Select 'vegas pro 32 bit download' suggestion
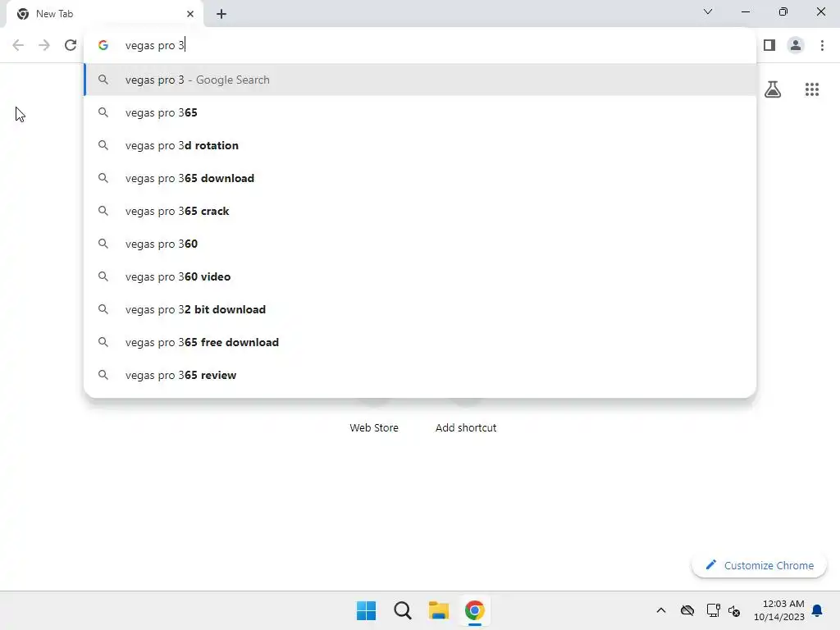 point(420,309)
